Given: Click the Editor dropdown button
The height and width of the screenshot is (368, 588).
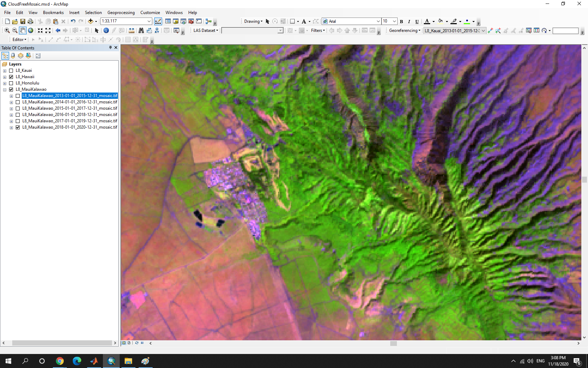Looking at the screenshot, I should pyautogui.click(x=19, y=40).
